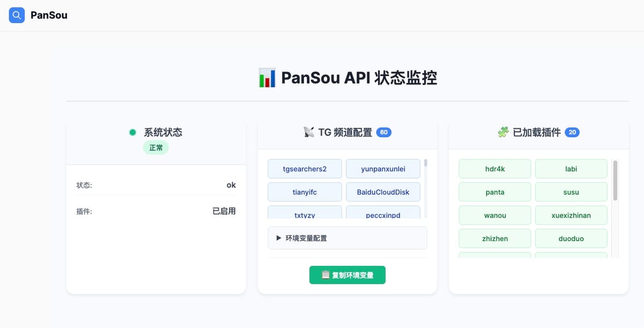
Task: Click the tianyifc channel tag
Action: 304,192
